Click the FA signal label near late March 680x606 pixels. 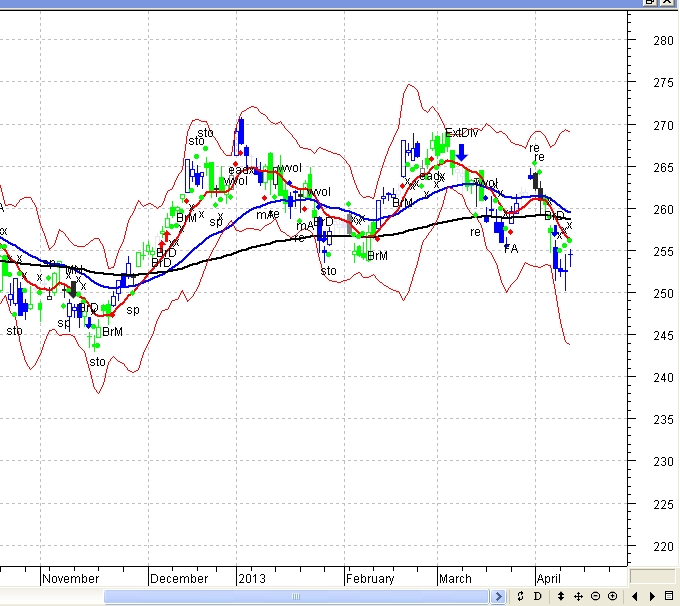pyautogui.click(x=511, y=248)
